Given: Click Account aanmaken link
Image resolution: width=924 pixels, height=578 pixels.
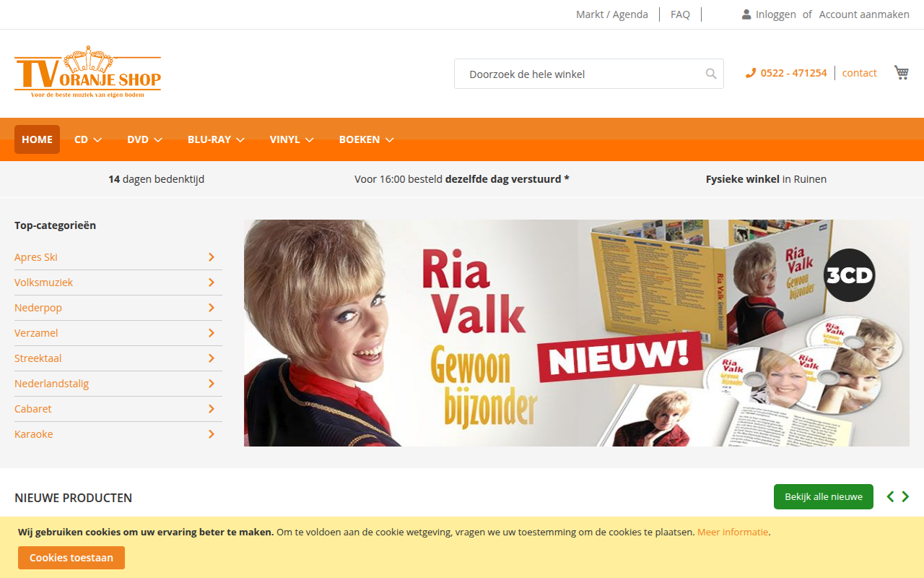Looking at the screenshot, I should tap(864, 14).
